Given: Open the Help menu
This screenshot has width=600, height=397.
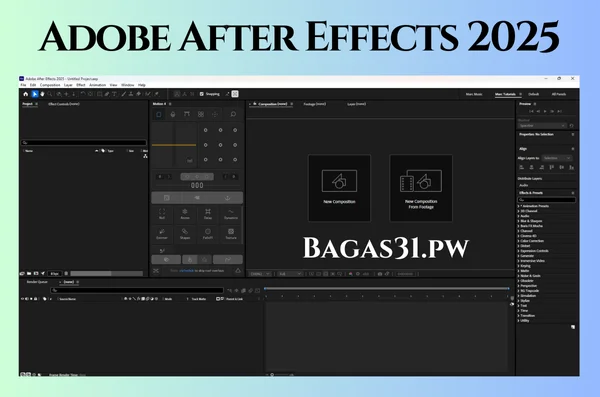Looking at the screenshot, I should 142,85.
